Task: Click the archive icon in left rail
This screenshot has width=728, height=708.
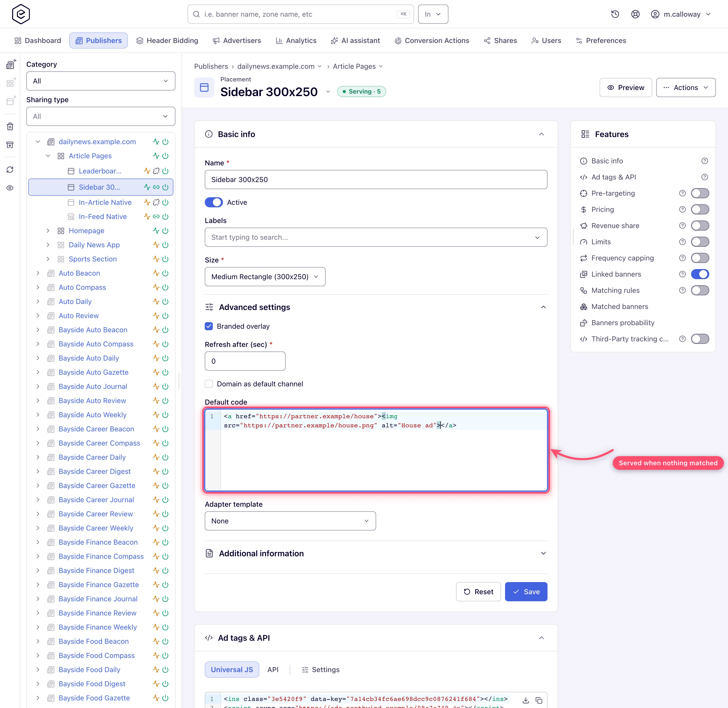Action: [x=10, y=145]
